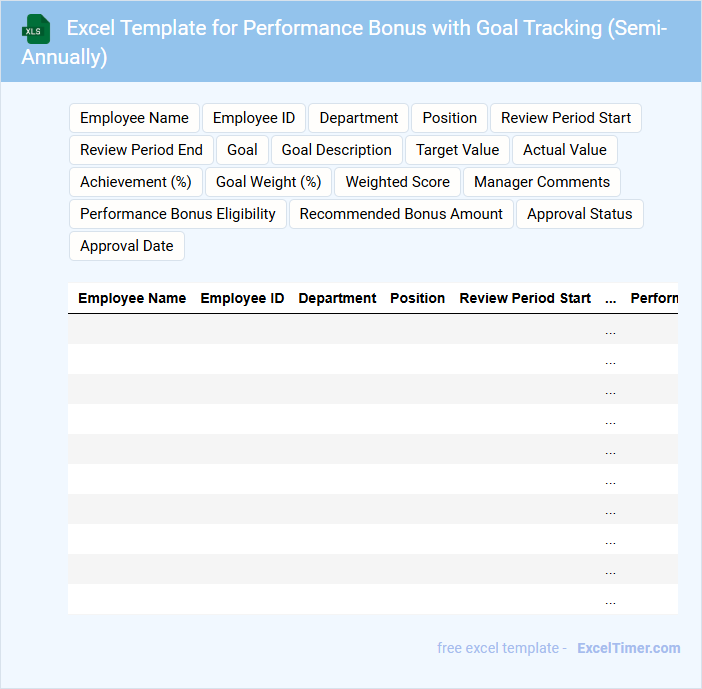Select the Target Value tag
This screenshot has height=689, width=702.
(458, 150)
